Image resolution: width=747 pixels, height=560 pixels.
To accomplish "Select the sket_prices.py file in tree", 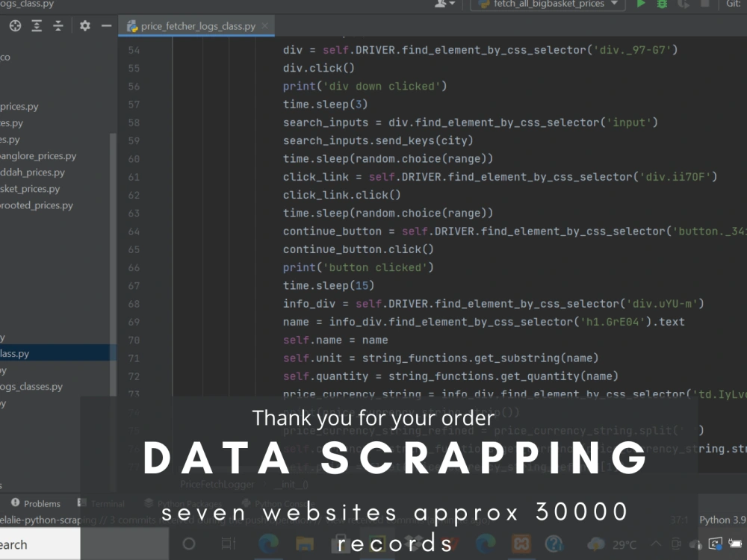I will [30, 189].
